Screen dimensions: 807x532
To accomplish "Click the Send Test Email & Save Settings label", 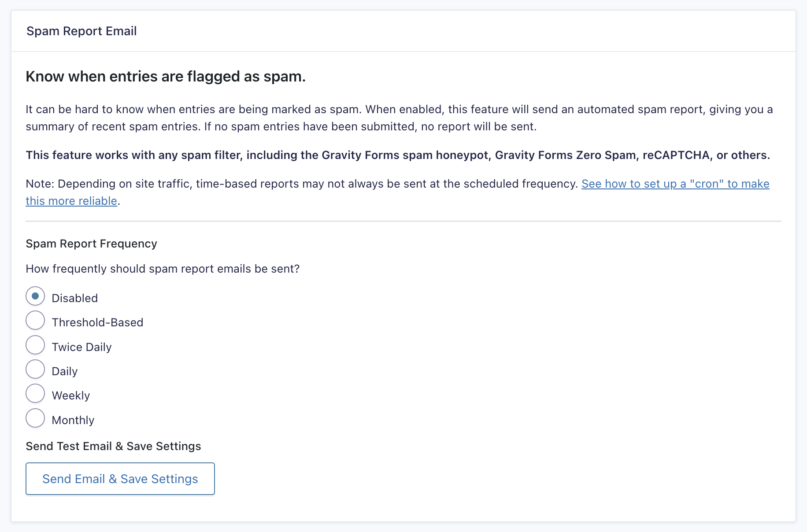I will (x=113, y=446).
